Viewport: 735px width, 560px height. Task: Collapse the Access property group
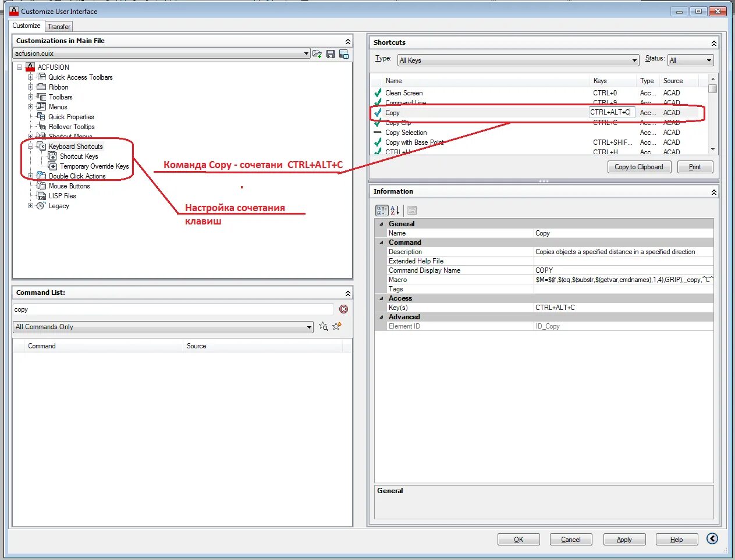(382, 298)
